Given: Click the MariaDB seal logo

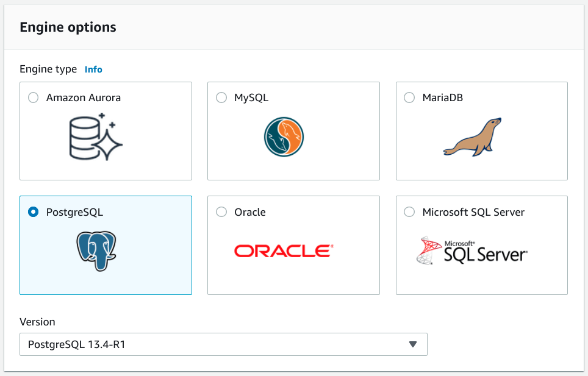Looking at the screenshot, I should click(471, 137).
